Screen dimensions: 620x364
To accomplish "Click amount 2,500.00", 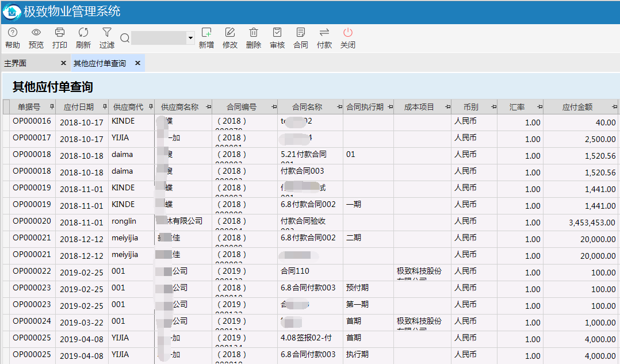I will 600,139.
